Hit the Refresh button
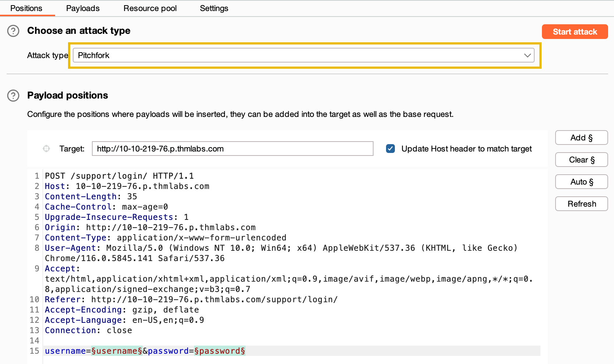Image resolution: width=614 pixels, height=364 pixels. tap(581, 204)
